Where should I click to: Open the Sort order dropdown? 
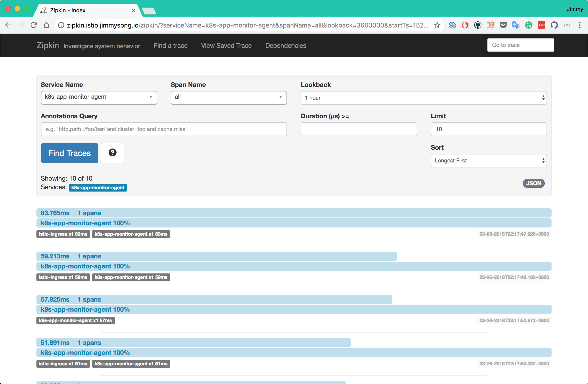point(488,160)
